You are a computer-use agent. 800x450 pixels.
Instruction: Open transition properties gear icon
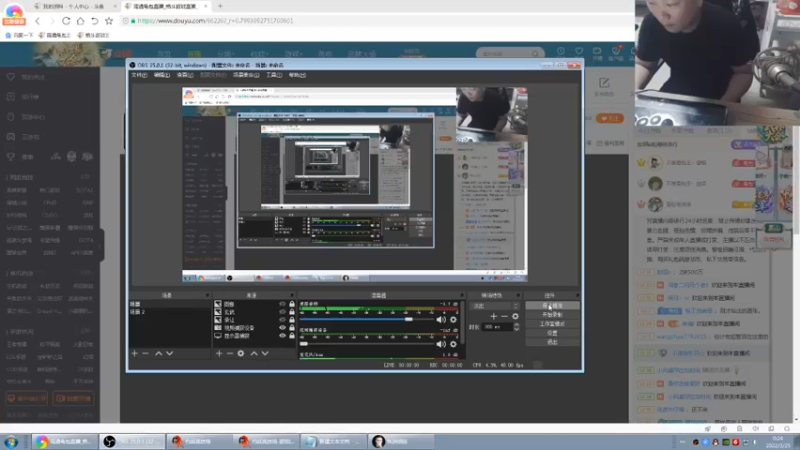[x=515, y=316]
